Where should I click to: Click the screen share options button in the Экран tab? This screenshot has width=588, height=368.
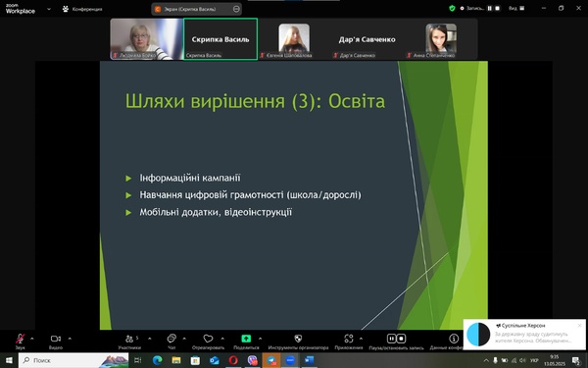(x=236, y=9)
